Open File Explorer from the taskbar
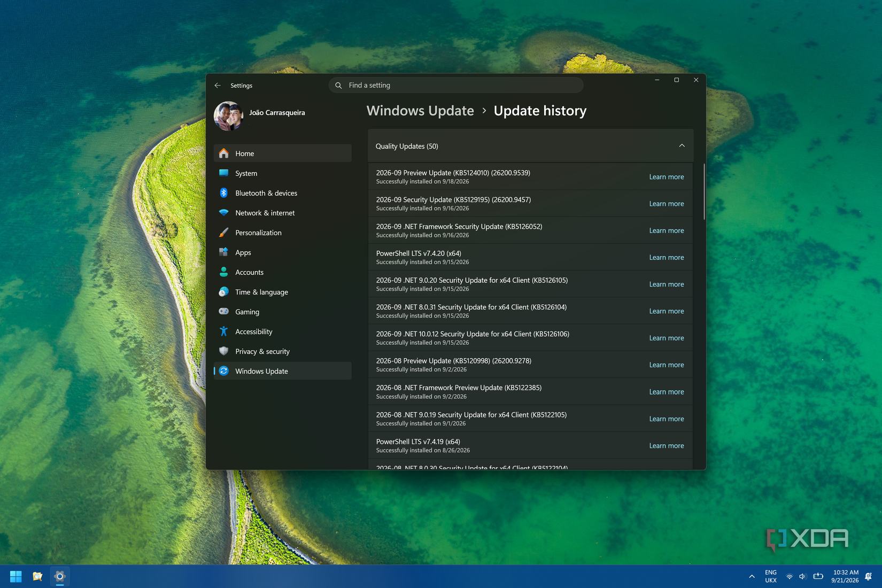 (37, 576)
